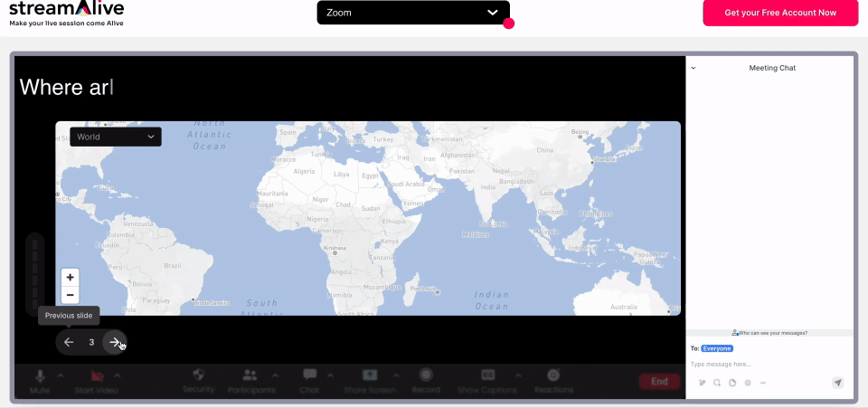Click the chat screenshot capture icon
Screen dimensions: 868x408
717,383
